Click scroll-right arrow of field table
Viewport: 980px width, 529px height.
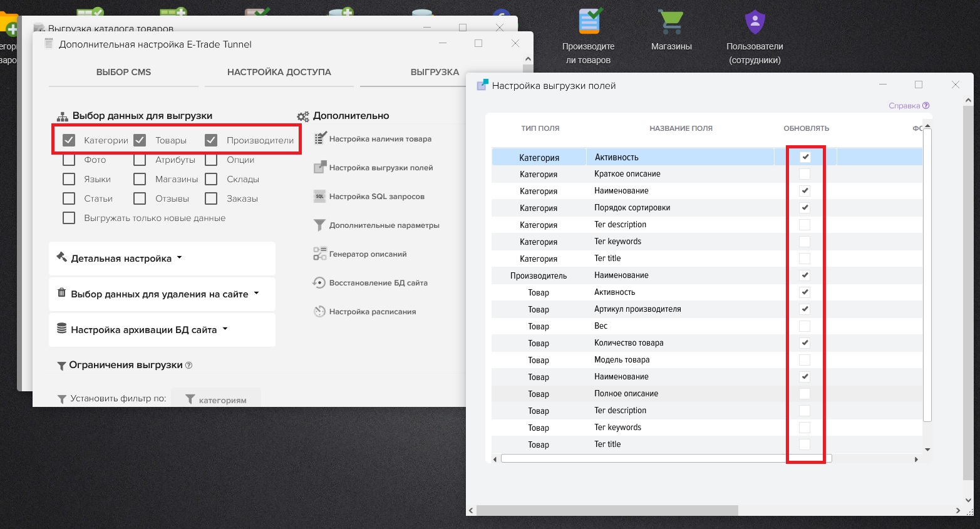916,460
